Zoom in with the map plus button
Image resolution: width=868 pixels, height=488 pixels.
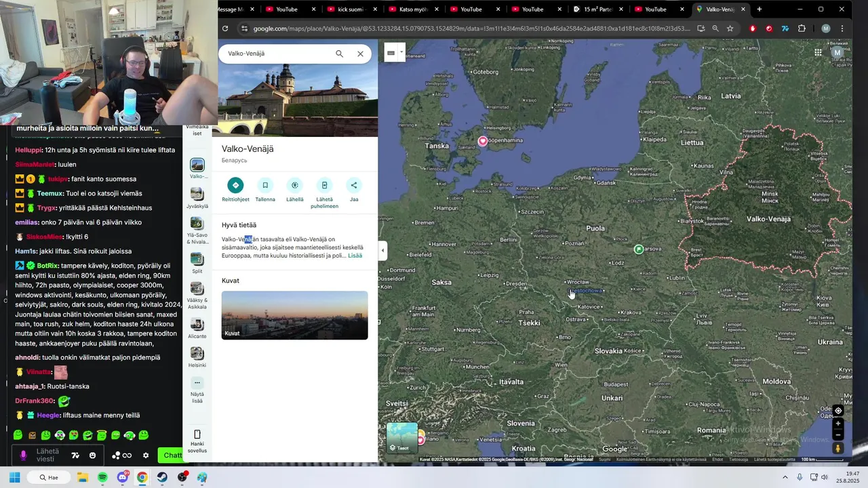tap(838, 424)
